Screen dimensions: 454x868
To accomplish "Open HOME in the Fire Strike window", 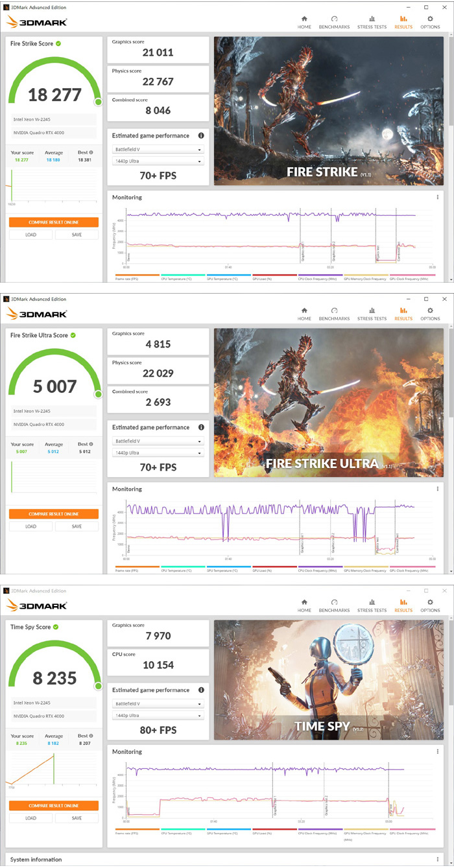I will click(x=304, y=23).
